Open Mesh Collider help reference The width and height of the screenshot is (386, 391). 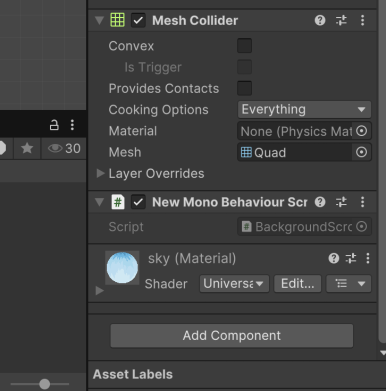(320, 20)
